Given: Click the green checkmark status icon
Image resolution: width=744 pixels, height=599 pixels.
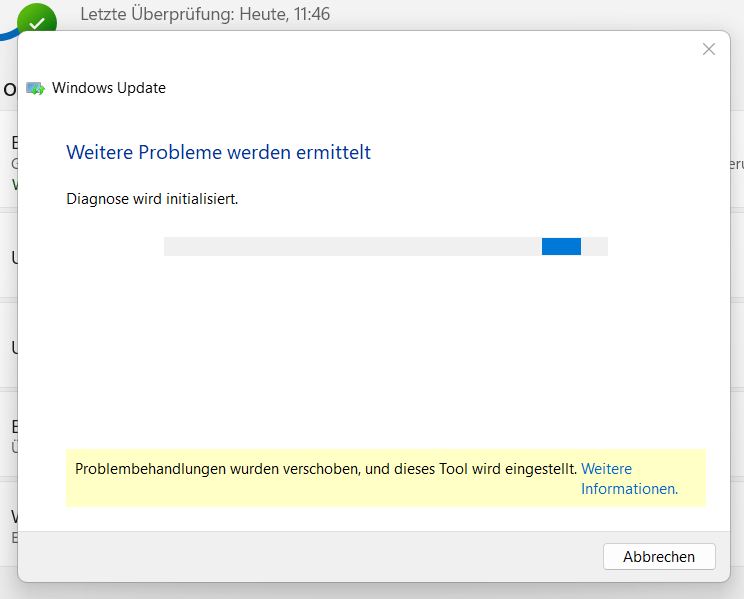Looking at the screenshot, I should (x=37, y=19).
